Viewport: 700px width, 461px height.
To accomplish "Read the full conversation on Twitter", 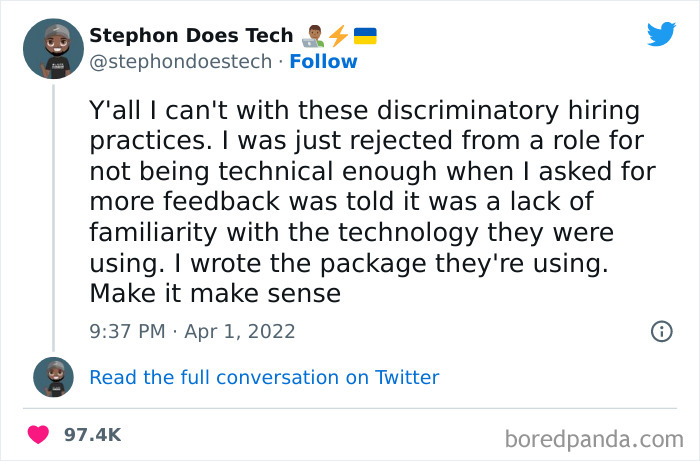I will tap(264, 377).
